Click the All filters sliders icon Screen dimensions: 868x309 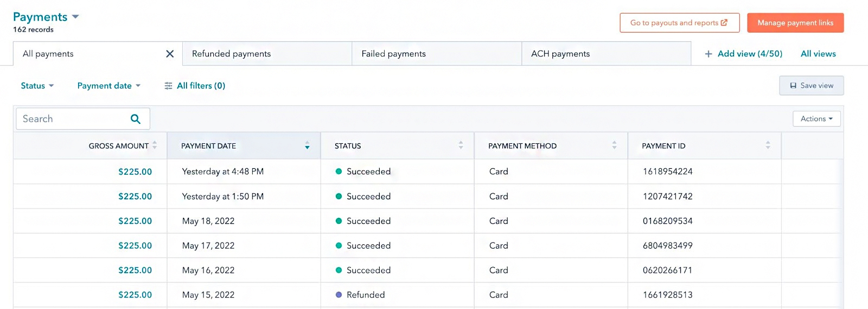point(168,86)
